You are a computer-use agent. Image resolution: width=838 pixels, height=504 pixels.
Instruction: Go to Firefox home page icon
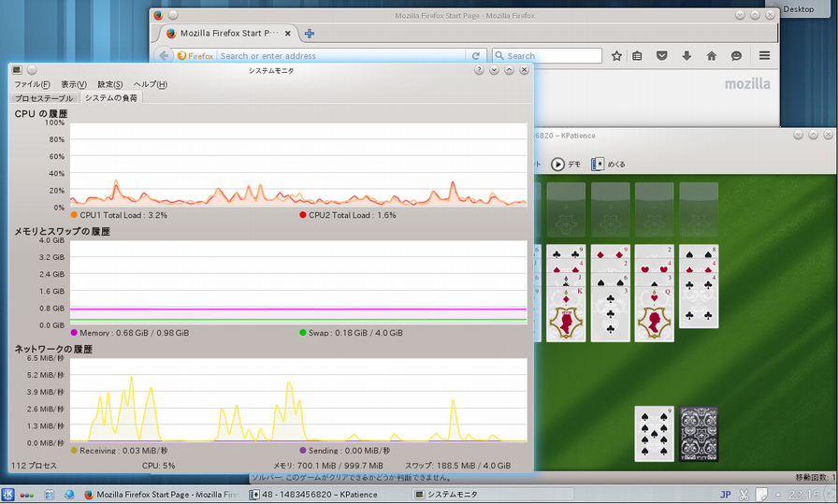click(x=711, y=56)
